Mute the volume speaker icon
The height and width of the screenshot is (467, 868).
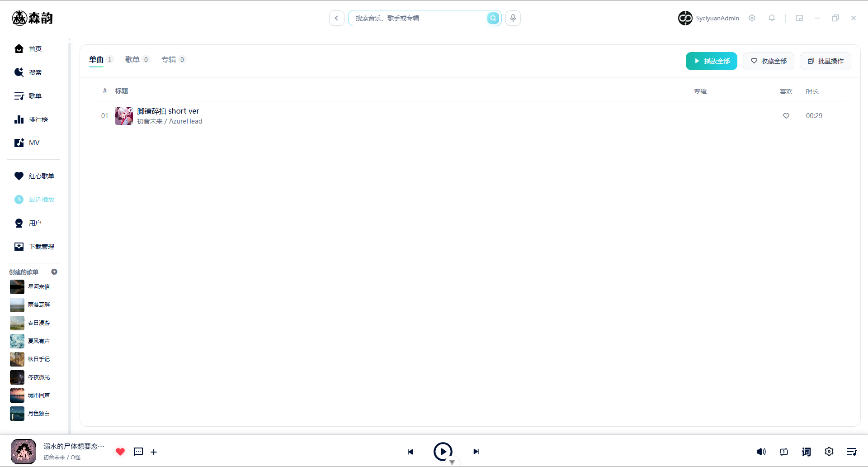[x=761, y=452]
